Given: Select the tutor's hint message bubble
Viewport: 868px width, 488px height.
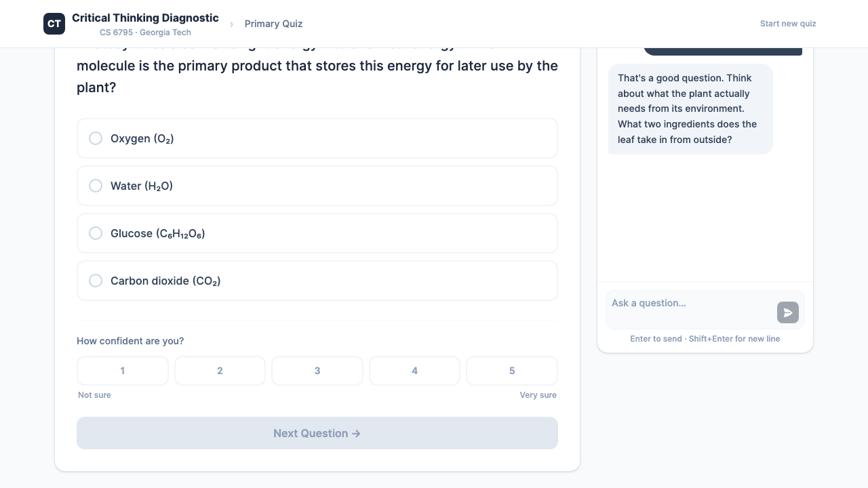Looking at the screenshot, I should pos(690,108).
